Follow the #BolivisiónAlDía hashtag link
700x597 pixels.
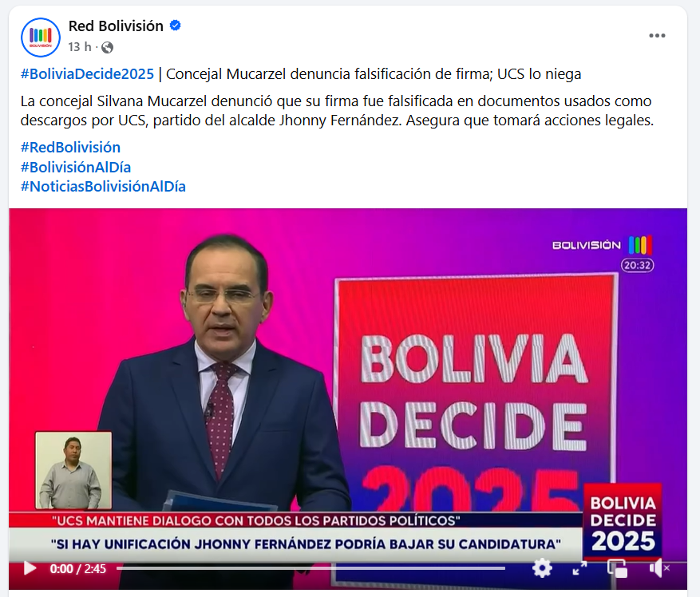point(76,167)
